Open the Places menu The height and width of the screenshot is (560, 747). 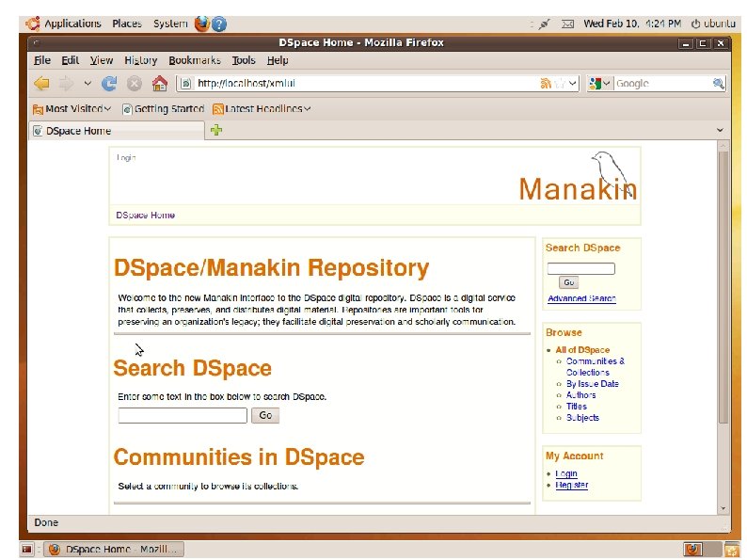[127, 24]
